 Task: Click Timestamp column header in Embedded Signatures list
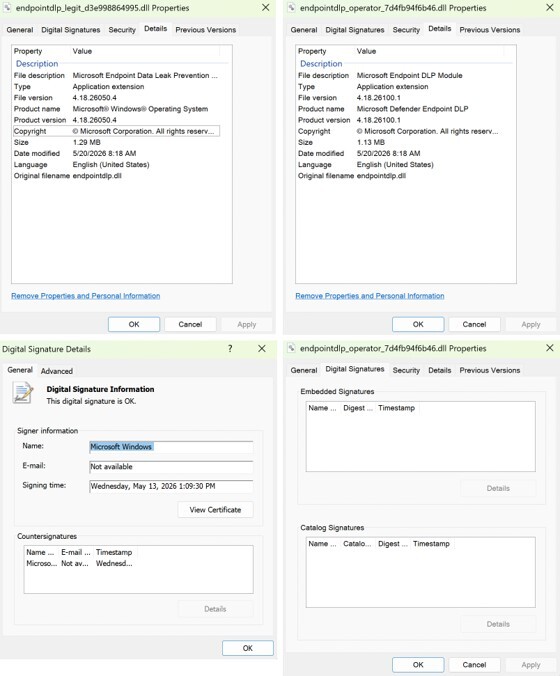click(397, 408)
